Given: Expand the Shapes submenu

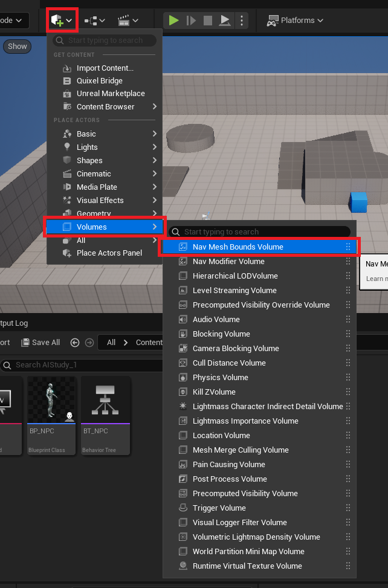Looking at the screenshot, I should click(x=105, y=161).
